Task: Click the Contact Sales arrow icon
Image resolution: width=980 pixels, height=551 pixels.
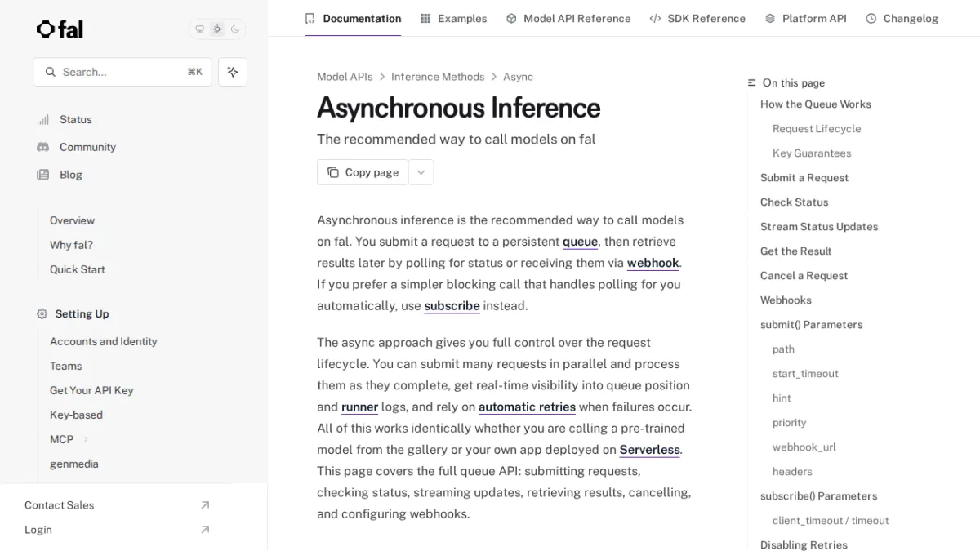Action: click(205, 505)
